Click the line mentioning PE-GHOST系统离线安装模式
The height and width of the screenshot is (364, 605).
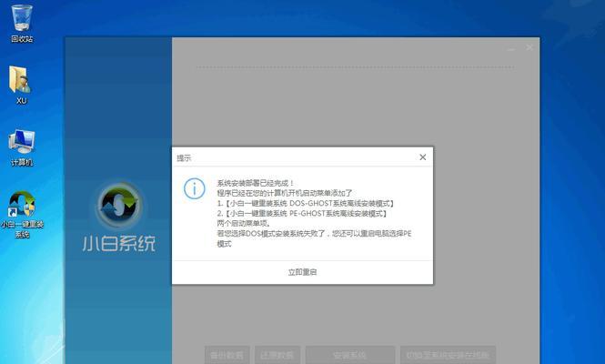(302, 213)
